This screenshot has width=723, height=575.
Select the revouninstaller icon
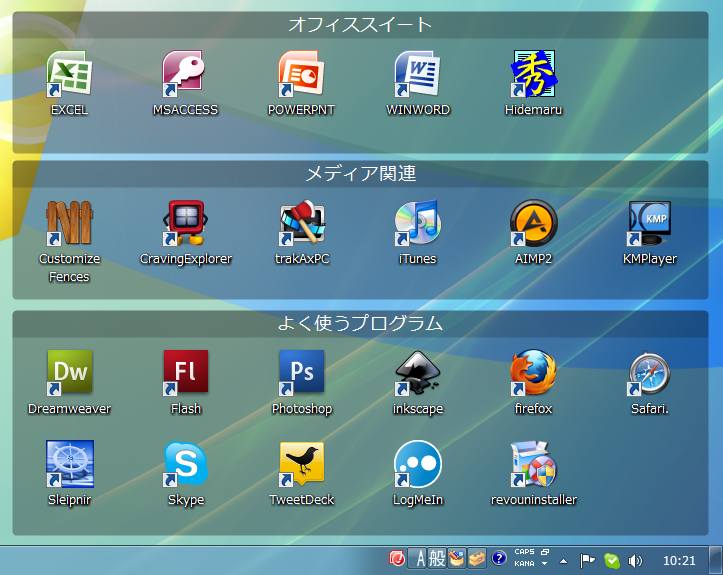533,464
